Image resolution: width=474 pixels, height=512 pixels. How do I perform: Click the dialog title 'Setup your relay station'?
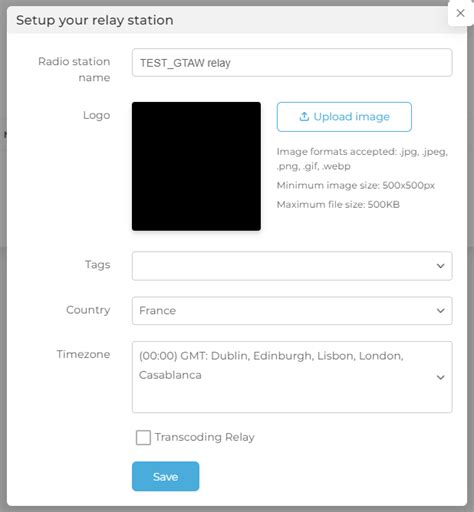coord(95,20)
